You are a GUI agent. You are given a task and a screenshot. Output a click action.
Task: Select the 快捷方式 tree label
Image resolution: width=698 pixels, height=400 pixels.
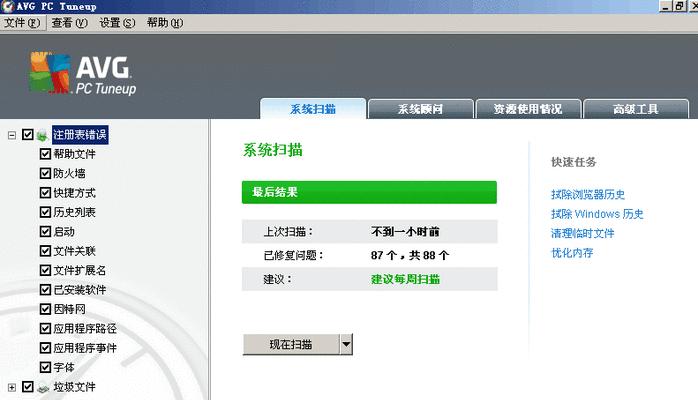click(x=74, y=193)
